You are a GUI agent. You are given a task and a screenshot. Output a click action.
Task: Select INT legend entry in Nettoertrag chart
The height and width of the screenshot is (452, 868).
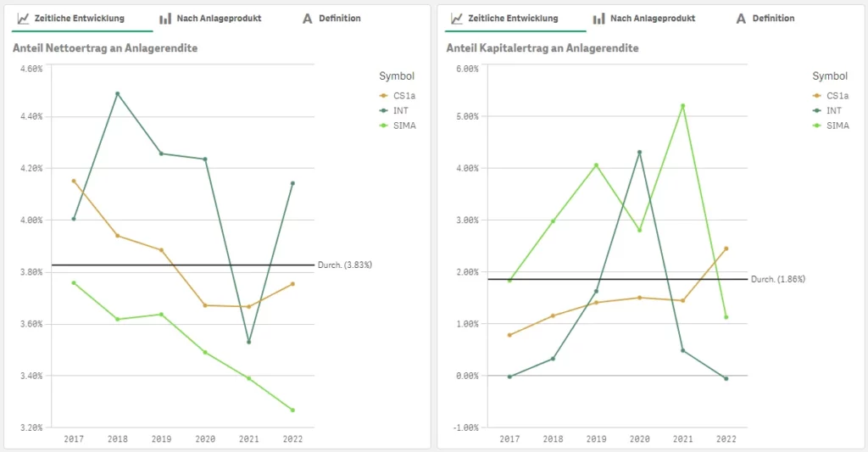(399, 111)
